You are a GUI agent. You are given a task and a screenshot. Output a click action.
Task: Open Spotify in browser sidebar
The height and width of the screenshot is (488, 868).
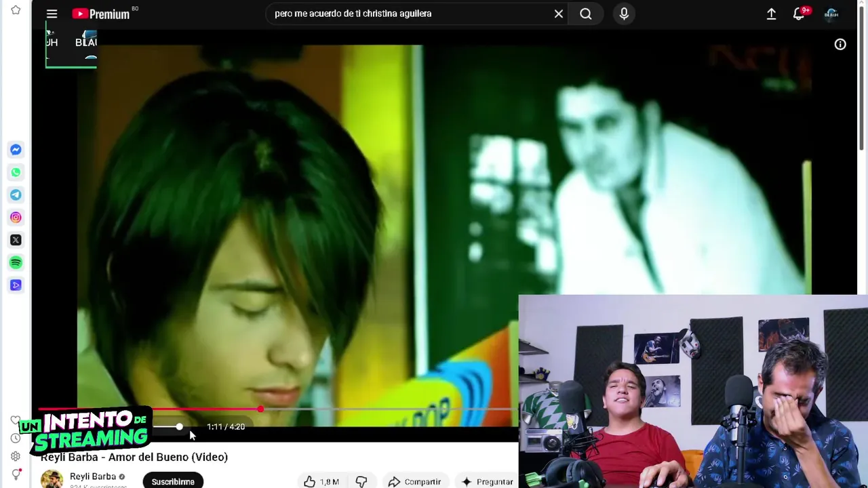[x=16, y=262]
